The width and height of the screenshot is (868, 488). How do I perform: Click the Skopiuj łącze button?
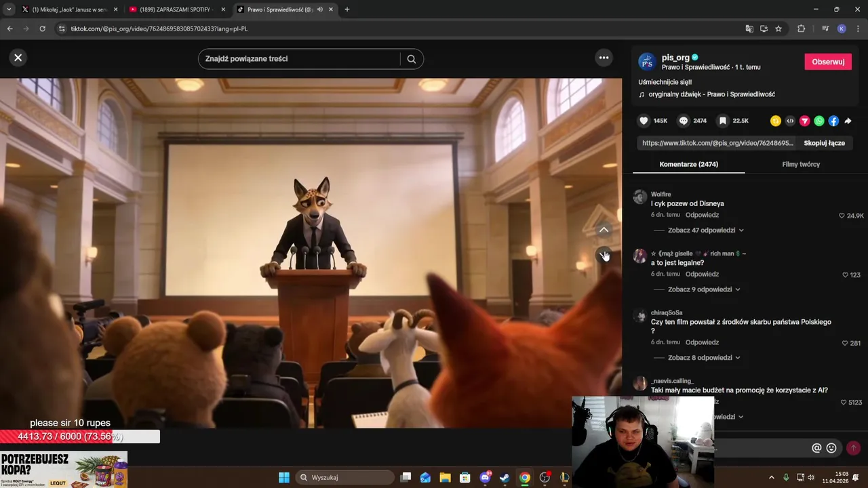coord(824,143)
